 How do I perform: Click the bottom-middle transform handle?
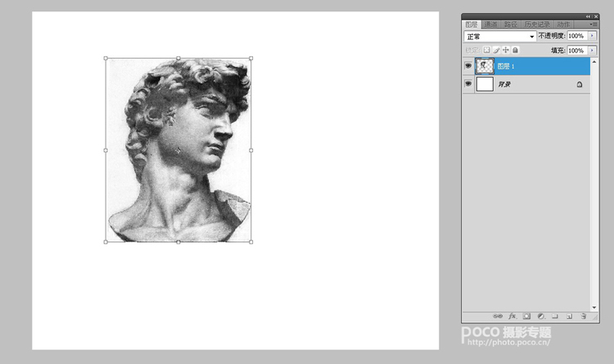178,242
